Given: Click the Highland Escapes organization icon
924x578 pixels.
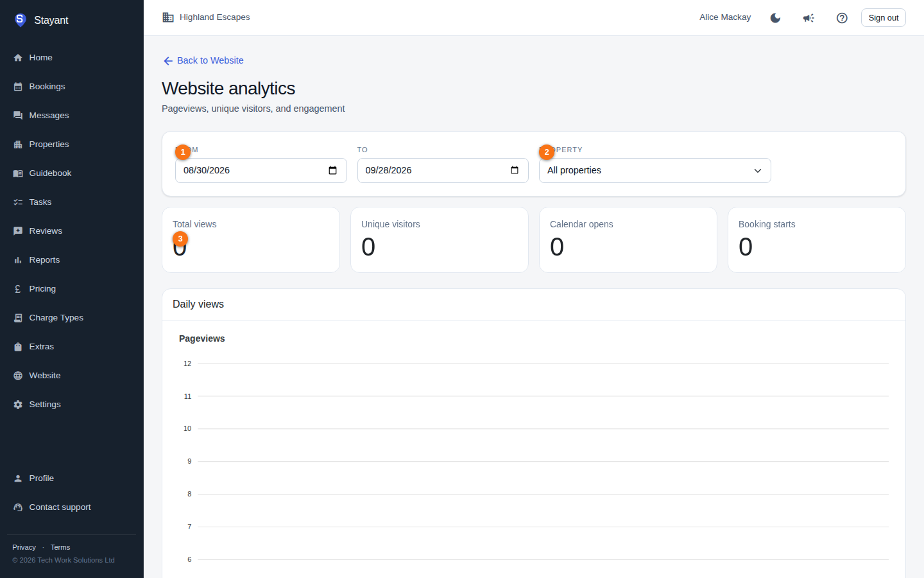Looking at the screenshot, I should [x=168, y=17].
